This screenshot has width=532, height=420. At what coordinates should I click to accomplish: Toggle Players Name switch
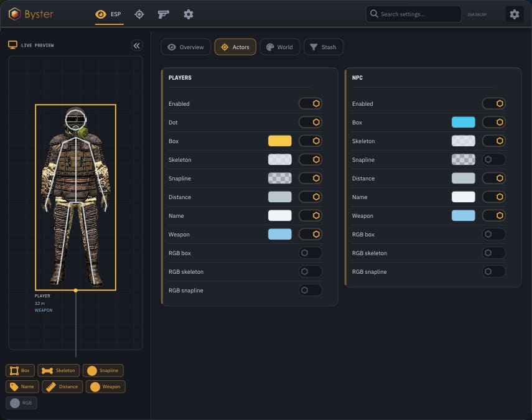[x=310, y=215]
